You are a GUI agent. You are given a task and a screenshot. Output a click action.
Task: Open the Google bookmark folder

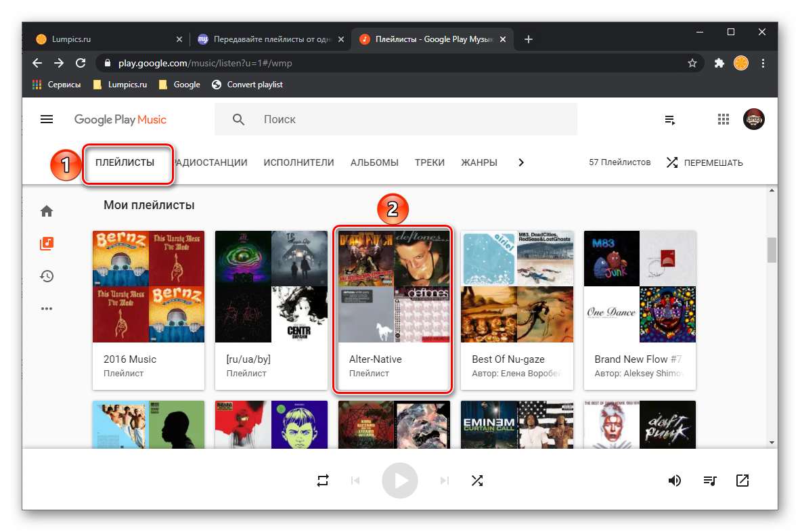click(x=179, y=85)
